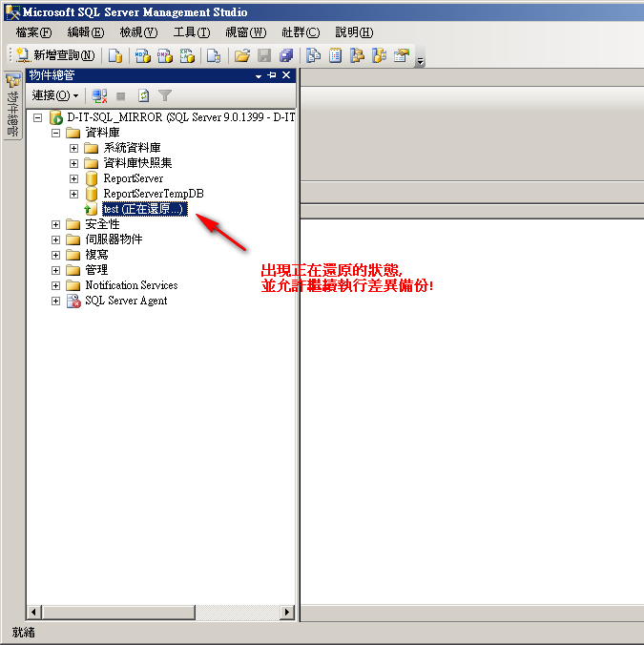Screen dimensions: 644x645
Task: Click the Object Explorer horizontal scrollbar thumb
Action: [118, 613]
